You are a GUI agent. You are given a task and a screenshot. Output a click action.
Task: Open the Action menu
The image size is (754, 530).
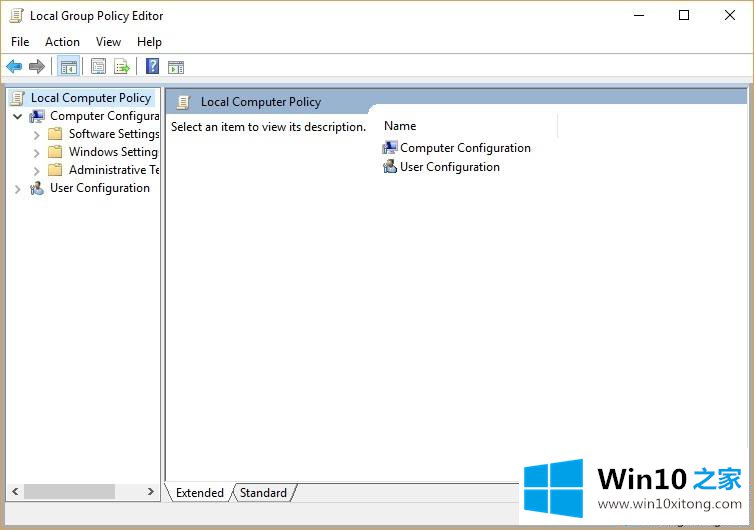pos(62,42)
